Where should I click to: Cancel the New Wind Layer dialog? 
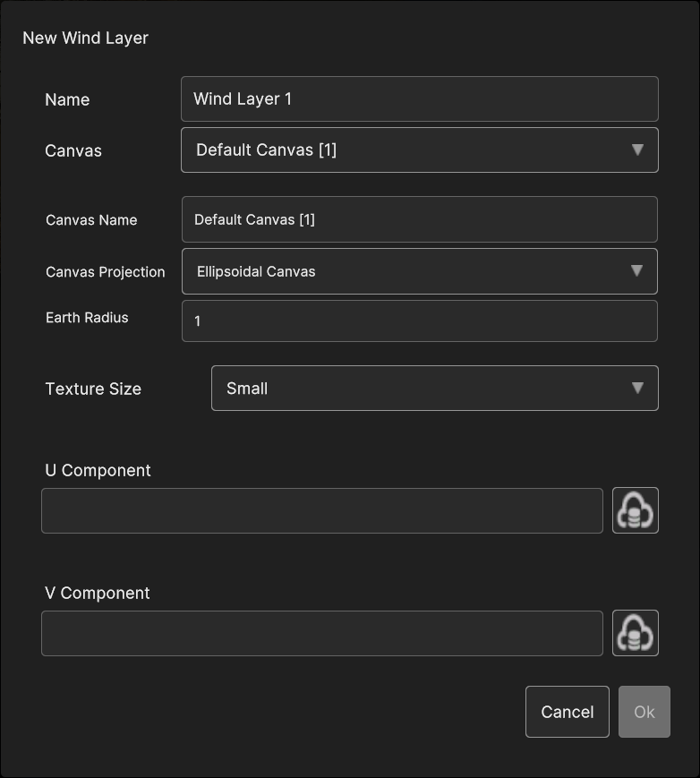coord(567,712)
